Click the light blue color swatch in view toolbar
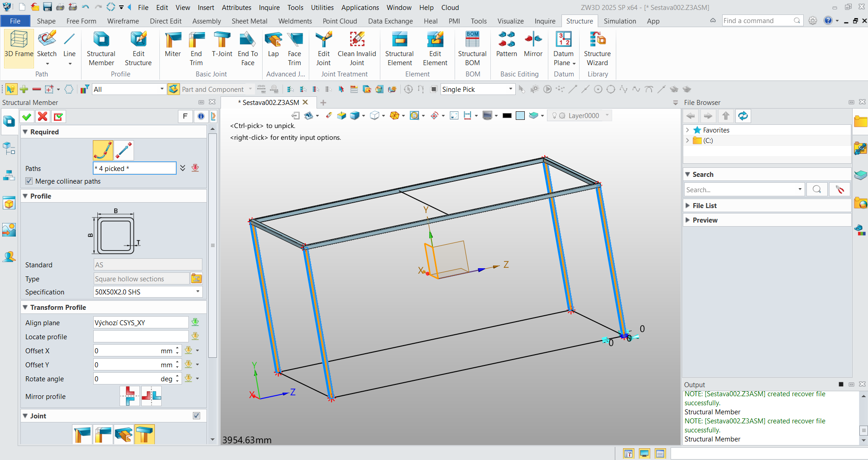 (520, 115)
